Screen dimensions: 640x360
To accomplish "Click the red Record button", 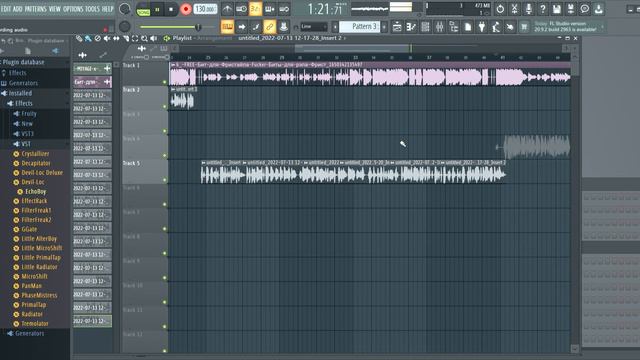I will point(186,9).
